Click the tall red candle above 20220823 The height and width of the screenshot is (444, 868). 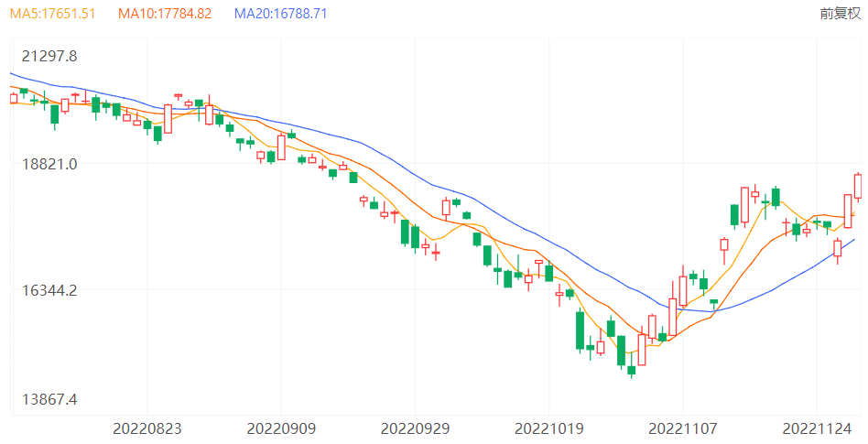click(x=168, y=118)
